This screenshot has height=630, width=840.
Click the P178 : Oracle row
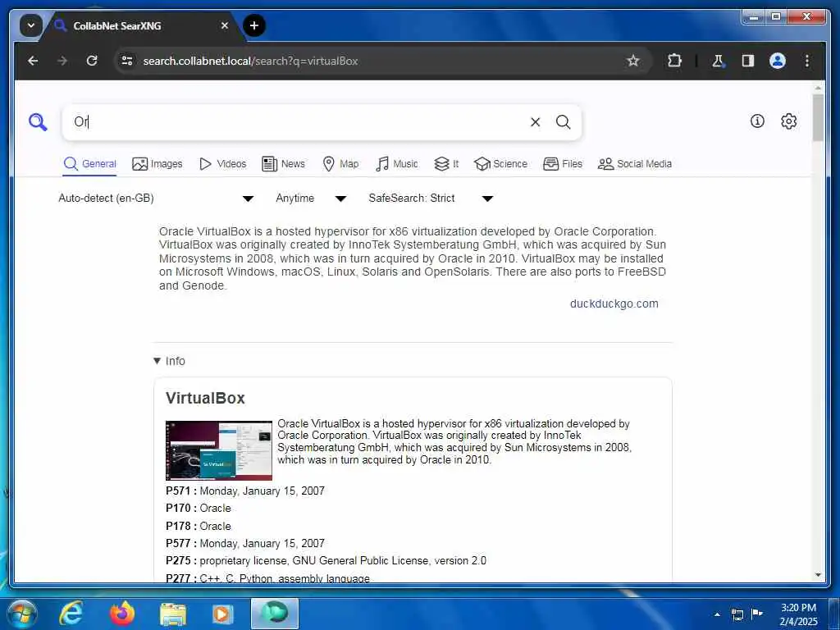pos(199,526)
